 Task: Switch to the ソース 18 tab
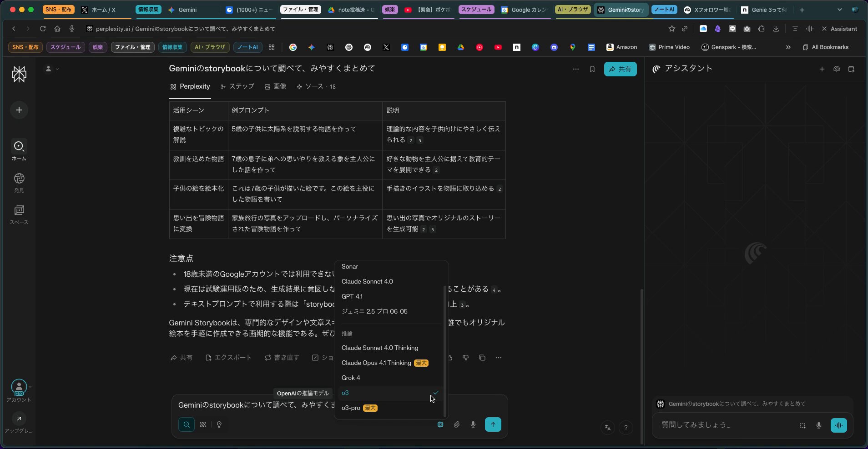pos(316,86)
